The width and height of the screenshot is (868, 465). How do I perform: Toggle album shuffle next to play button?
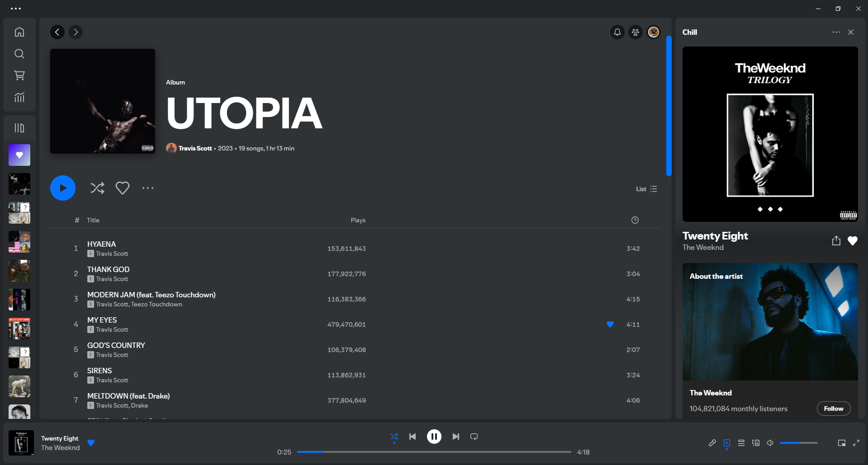tap(97, 188)
